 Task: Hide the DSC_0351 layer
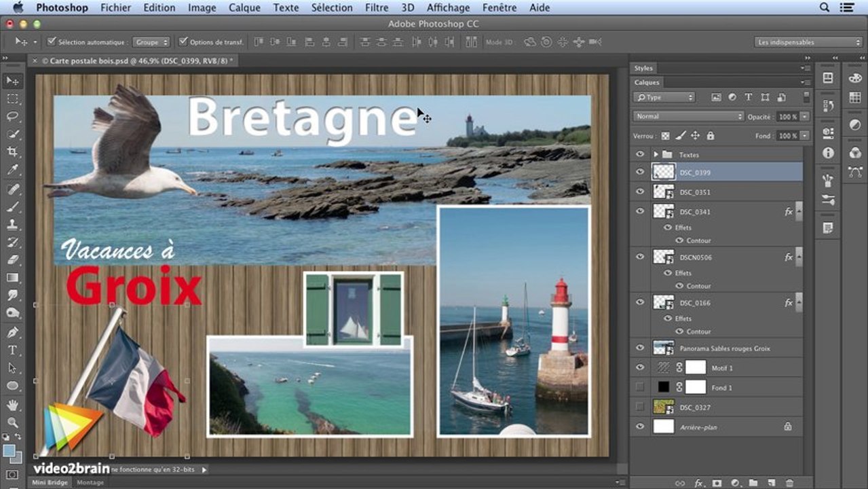[640, 192]
